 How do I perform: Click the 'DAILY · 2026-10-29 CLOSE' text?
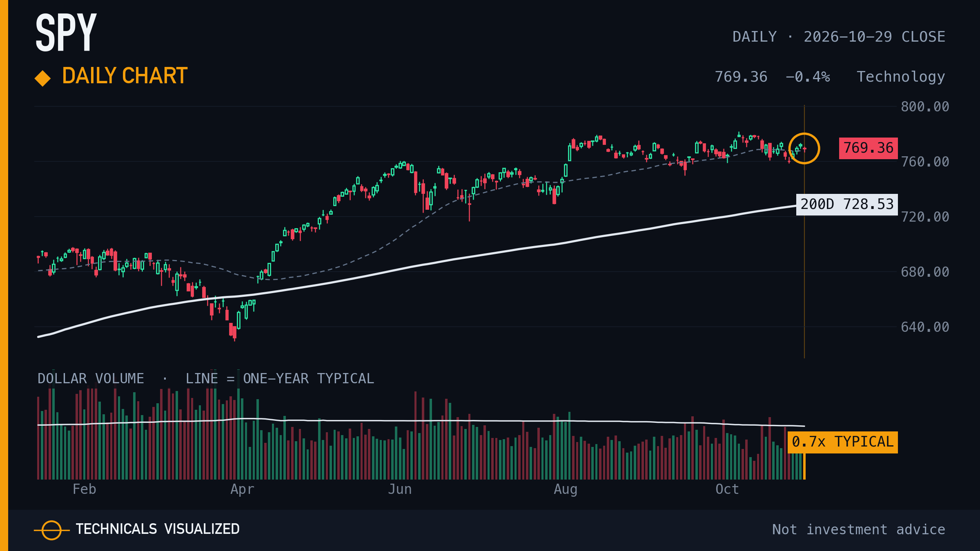pyautogui.click(x=839, y=37)
